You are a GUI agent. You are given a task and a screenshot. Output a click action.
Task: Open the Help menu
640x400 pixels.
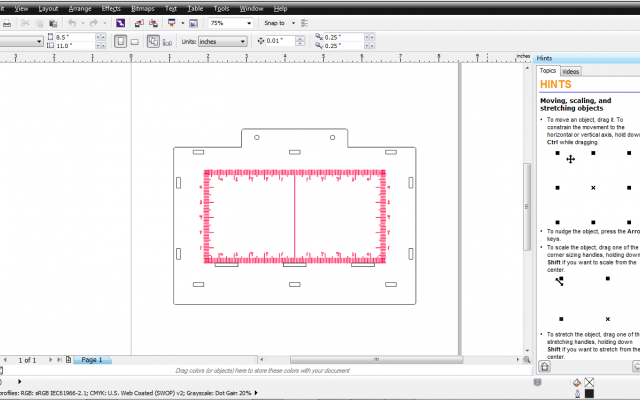[x=280, y=9]
